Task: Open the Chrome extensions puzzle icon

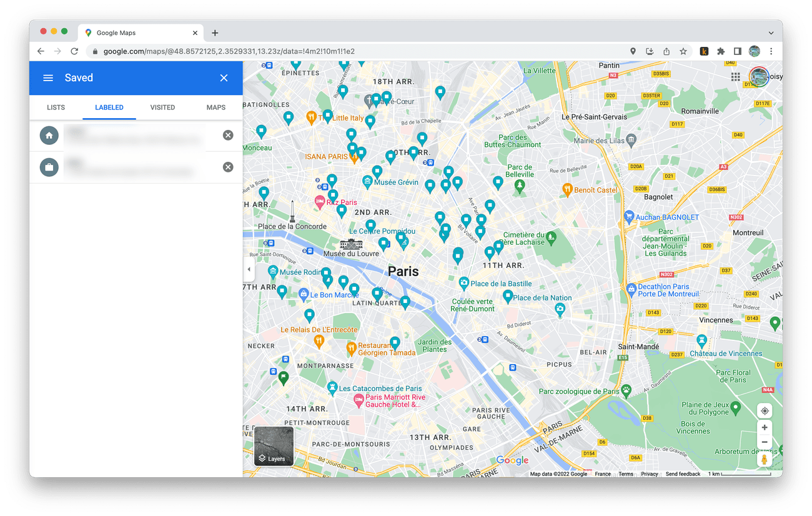Action: 721,51
